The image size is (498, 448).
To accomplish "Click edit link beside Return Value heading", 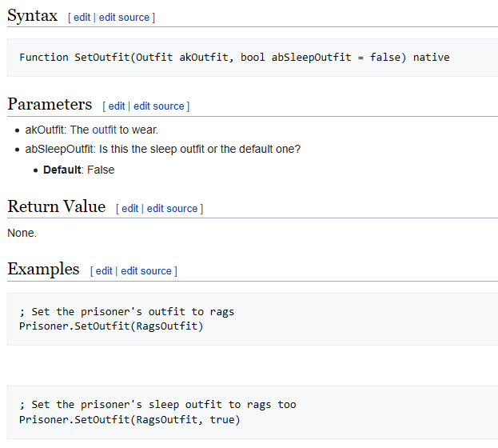I will pos(129,208).
